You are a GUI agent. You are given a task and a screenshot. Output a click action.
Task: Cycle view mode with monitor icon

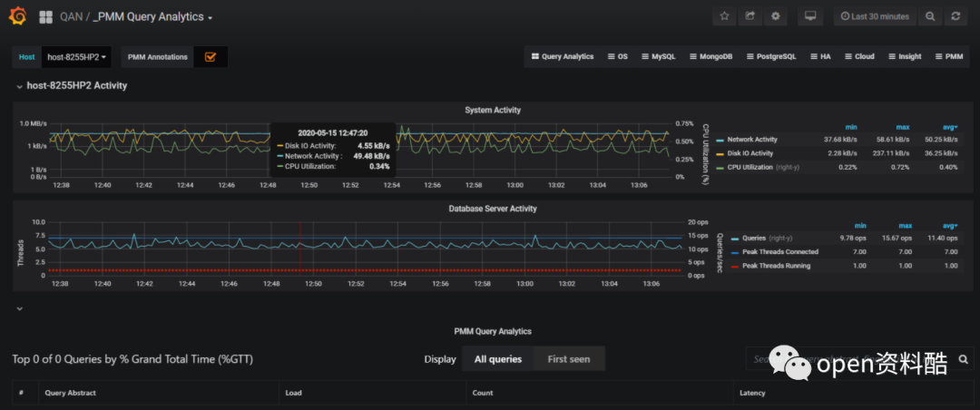pos(810,16)
